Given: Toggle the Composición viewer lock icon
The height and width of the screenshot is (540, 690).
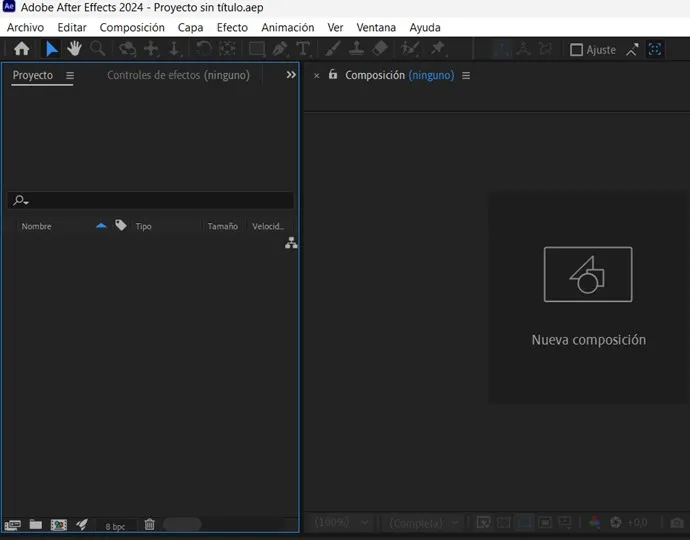Looking at the screenshot, I should click(333, 74).
